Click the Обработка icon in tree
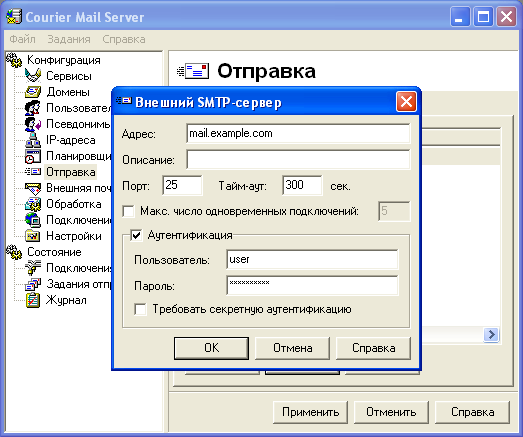Image resolution: width=523 pixels, height=437 pixels. tap(33, 204)
